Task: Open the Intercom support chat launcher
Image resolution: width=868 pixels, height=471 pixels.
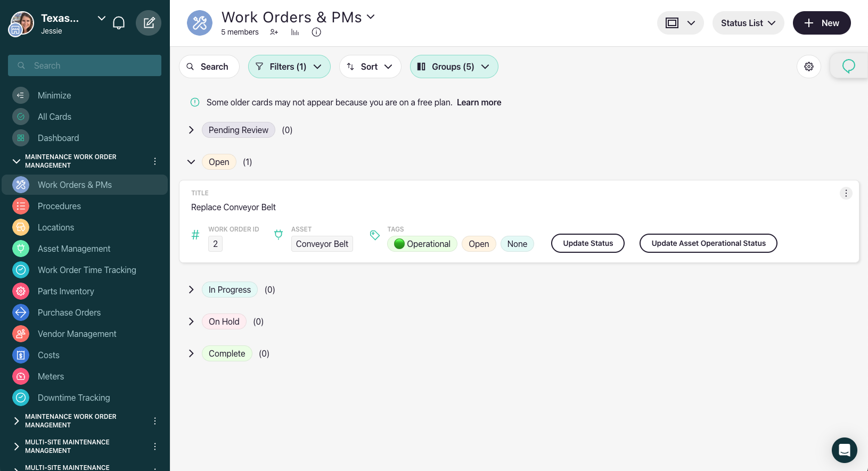Action: tap(844, 450)
